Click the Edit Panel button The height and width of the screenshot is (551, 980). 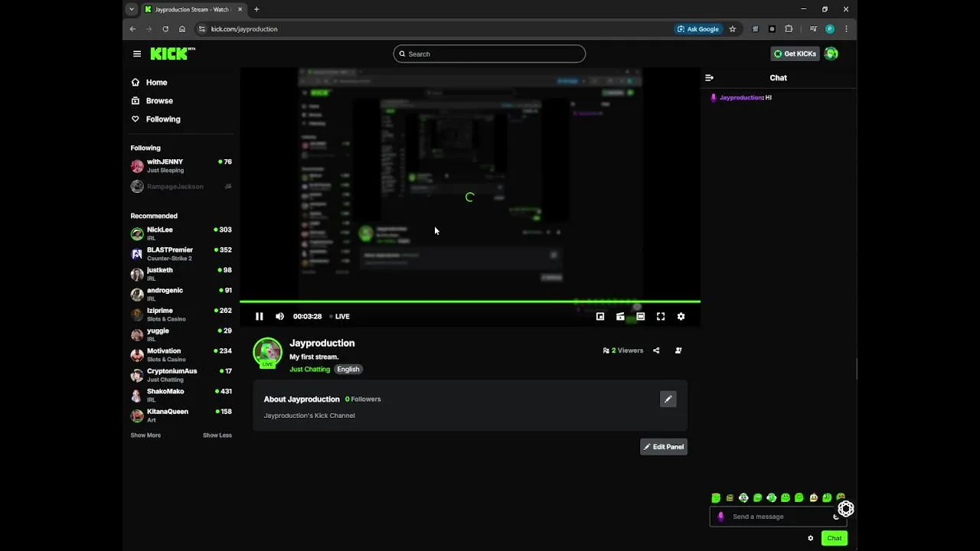pyautogui.click(x=664, y=447)
